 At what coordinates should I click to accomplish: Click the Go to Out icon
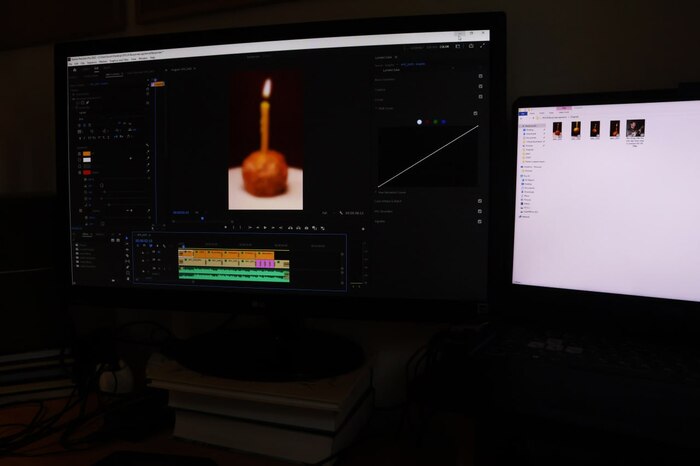(281, 228)
